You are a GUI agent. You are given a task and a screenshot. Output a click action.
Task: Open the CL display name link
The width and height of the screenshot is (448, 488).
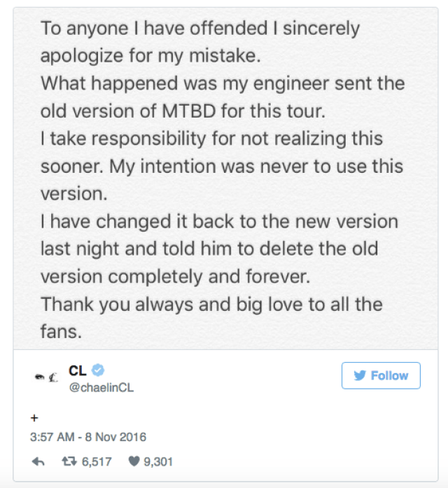pyautogui.click(x=78, y=371)
